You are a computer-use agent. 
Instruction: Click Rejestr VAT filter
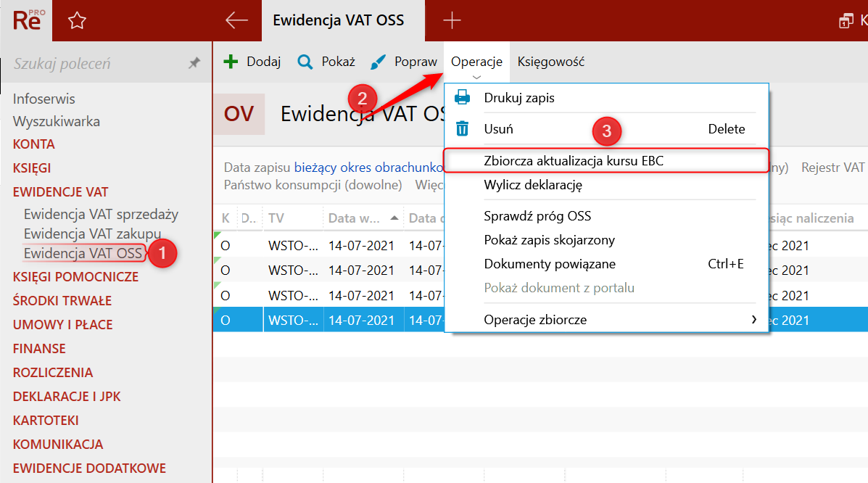(x=833, y=168)
